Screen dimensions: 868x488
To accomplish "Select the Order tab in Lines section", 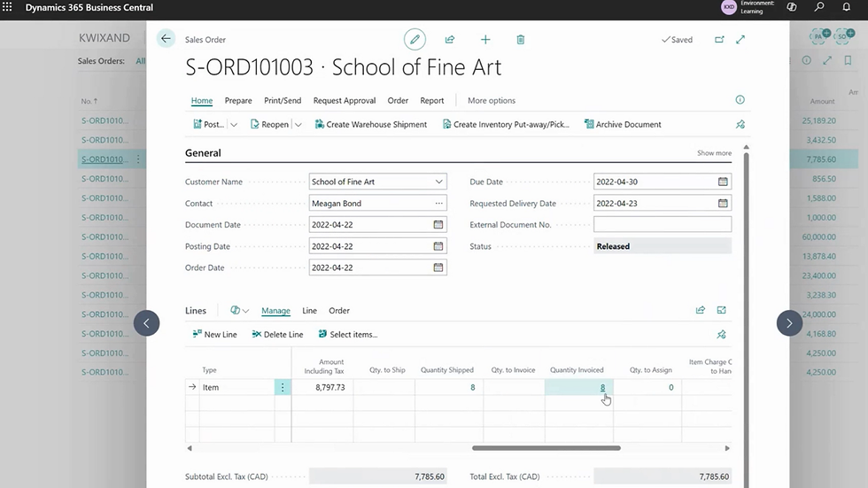I will [338, 310].
